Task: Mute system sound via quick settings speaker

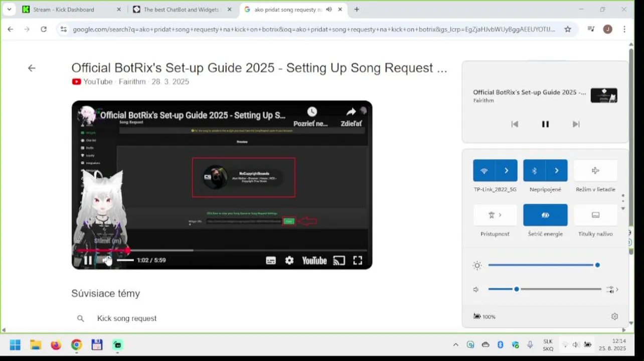Action: click(x=476, y=290)
